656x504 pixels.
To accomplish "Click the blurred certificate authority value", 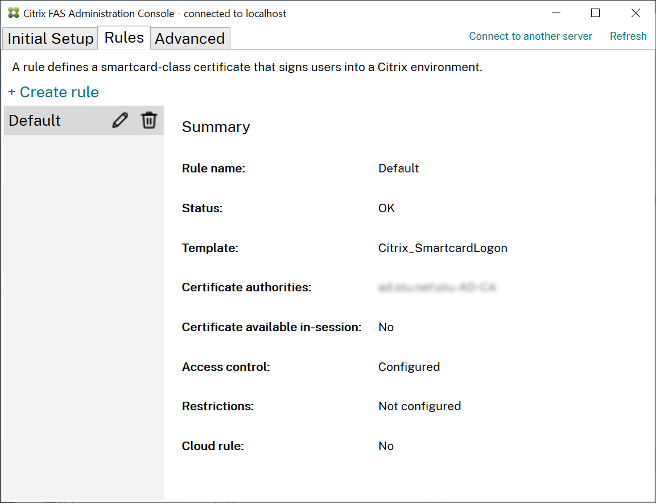I will [x=437, y=287].
